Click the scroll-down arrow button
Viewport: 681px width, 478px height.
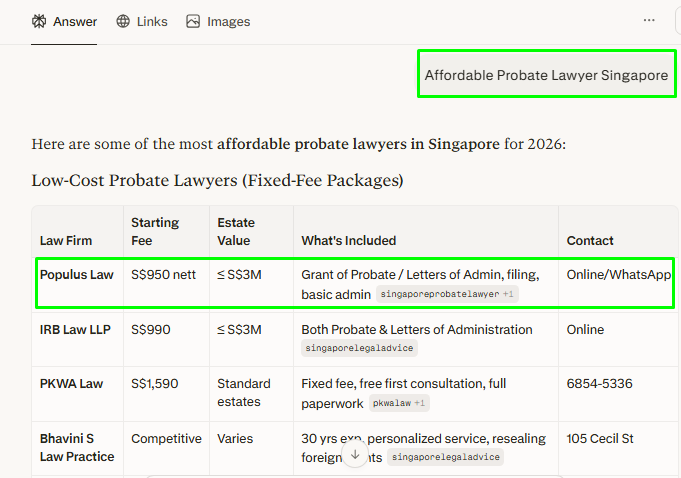[x=354, y=455]
